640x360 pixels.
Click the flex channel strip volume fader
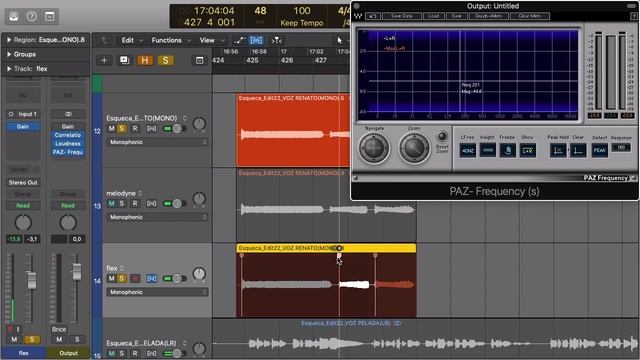click(31, 280)
